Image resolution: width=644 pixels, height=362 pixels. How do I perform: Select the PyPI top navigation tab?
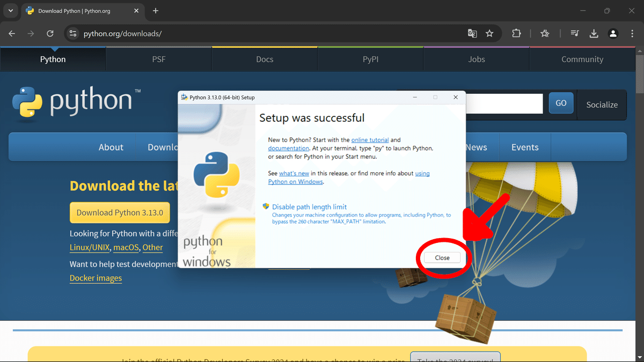coord(370,59)
